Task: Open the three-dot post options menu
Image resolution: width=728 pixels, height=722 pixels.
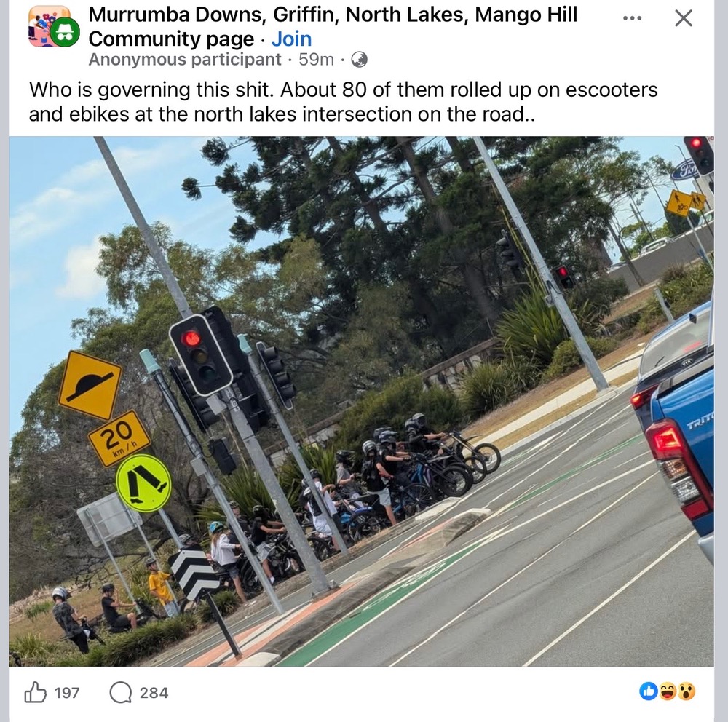Action: pyautogui.click(x=632, y=18)
